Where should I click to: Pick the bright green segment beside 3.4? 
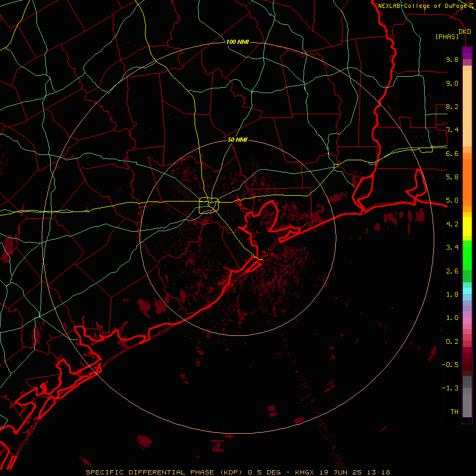point(467,255)
